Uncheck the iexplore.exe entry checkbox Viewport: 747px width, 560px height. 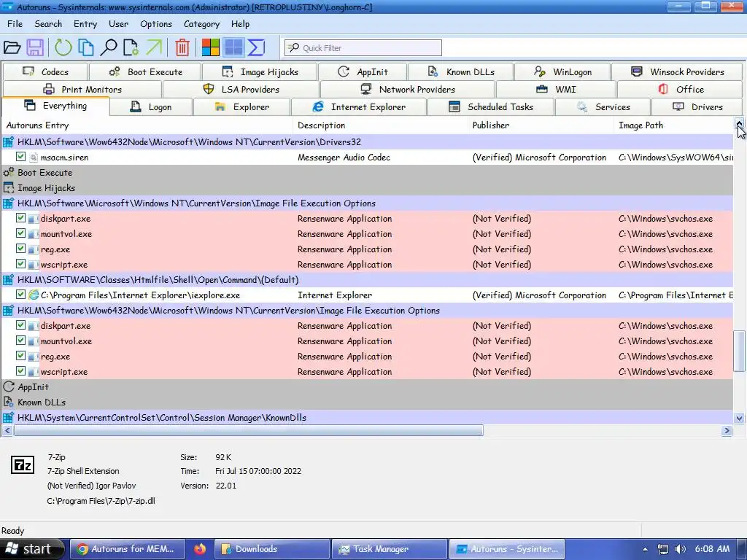click(x=20, y=294)
